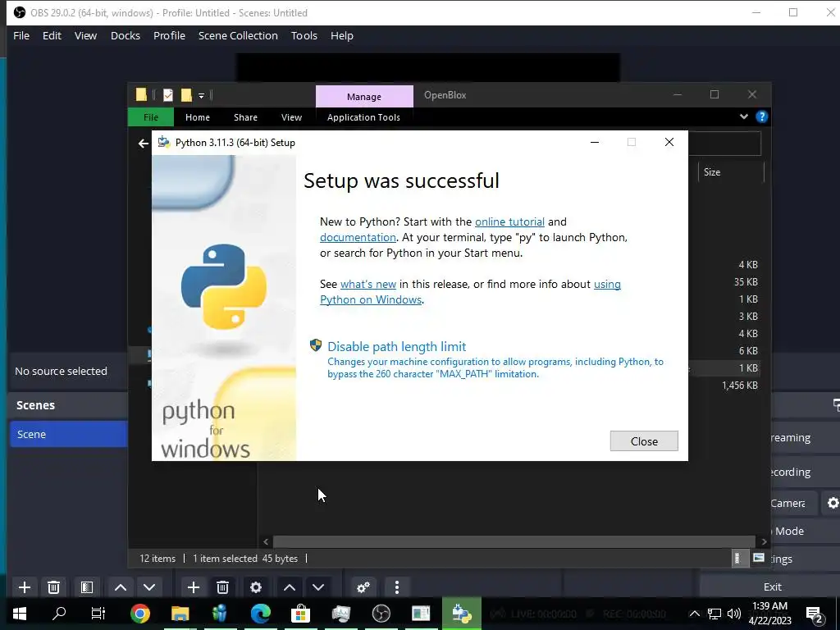
Task: Add a new source with plus icon
Action: (194, 587)
